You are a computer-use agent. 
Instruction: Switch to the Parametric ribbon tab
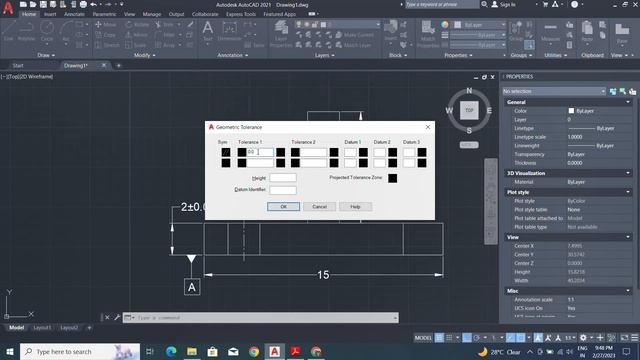(x=104, y=14)
